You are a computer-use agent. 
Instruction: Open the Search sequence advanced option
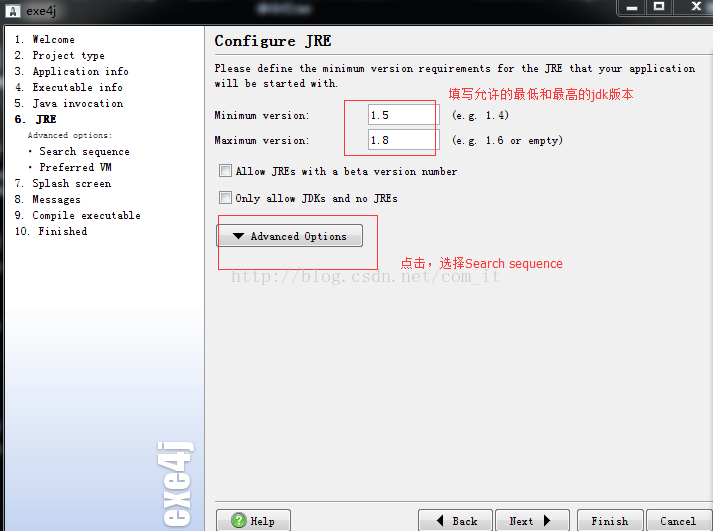84,151
